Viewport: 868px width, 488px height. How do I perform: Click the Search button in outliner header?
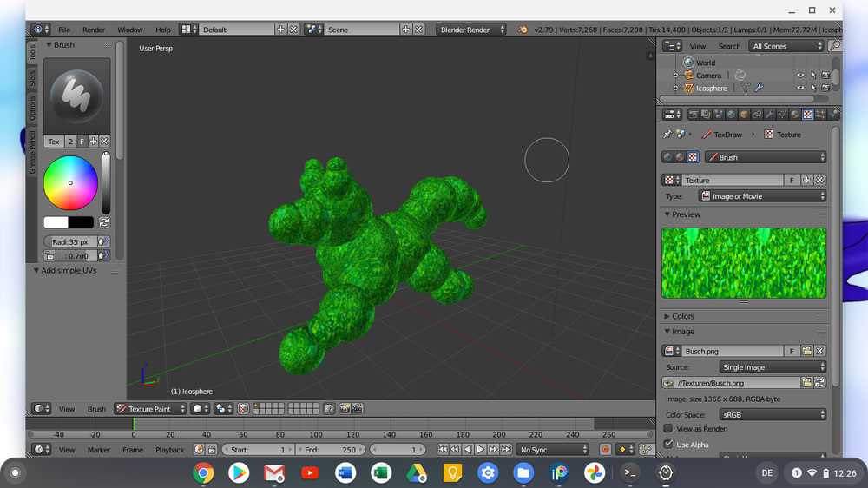tap(729, 46)
